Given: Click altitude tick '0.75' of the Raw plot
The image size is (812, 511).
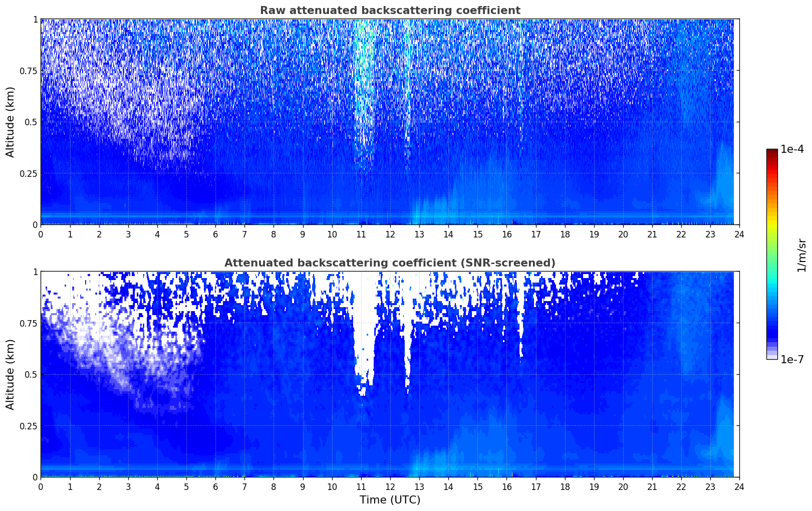Looking at the screenshot, I should (x=29, y=71).
